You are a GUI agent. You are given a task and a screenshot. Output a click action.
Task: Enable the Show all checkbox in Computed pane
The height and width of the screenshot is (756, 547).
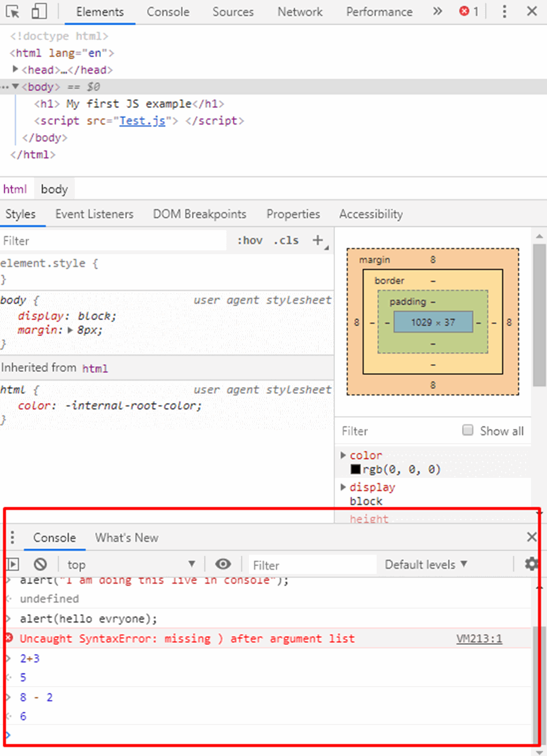point(467,430)
